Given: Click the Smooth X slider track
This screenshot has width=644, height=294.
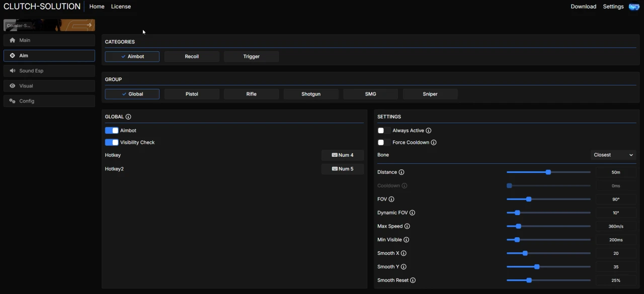Looking at the screenshot, I should [548, 253].
